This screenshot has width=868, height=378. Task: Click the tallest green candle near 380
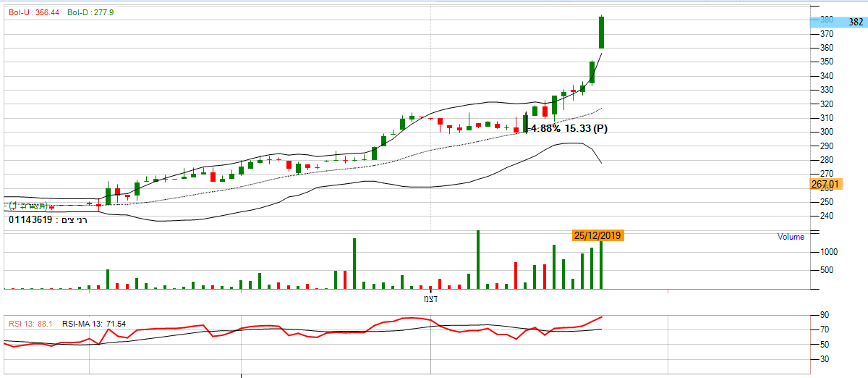tap(601, 33)
